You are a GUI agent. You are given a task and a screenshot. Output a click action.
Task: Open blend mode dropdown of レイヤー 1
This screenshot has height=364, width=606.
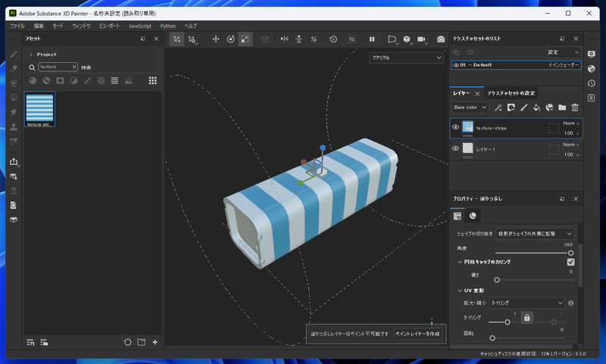571,145
